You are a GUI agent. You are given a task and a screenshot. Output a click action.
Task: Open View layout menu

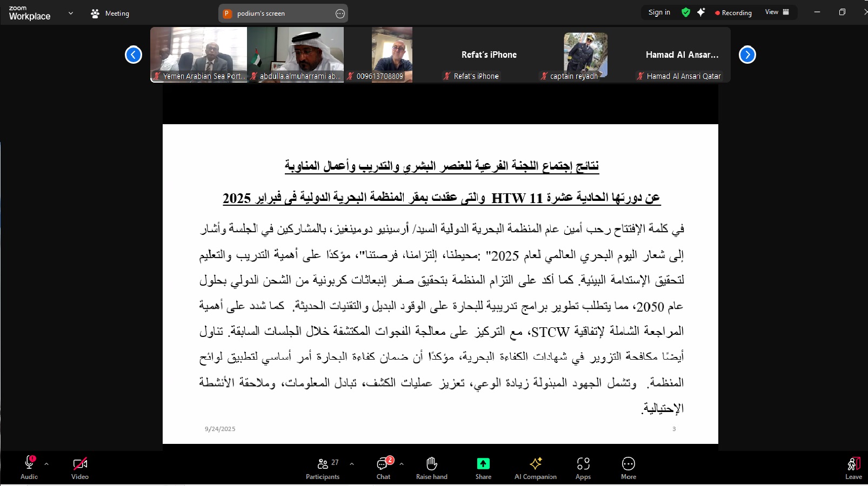[777, 12]
